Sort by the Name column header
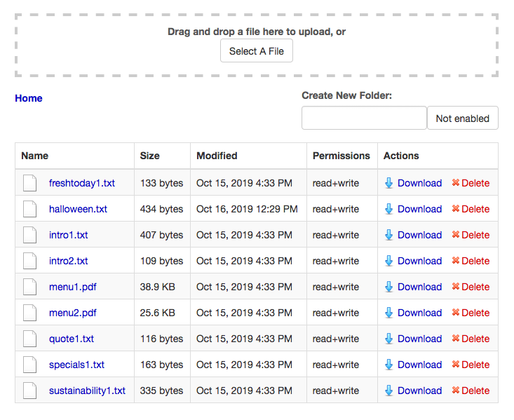This screenshot has height=420, width=514. [x=35, y=156]
